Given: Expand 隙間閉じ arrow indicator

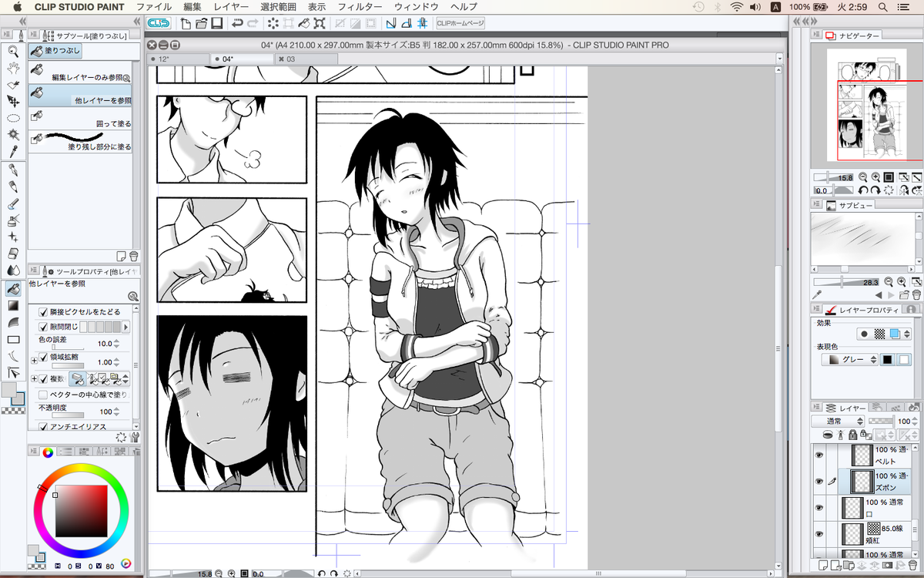Looking at the screenshot, I should tap(126, 327).
